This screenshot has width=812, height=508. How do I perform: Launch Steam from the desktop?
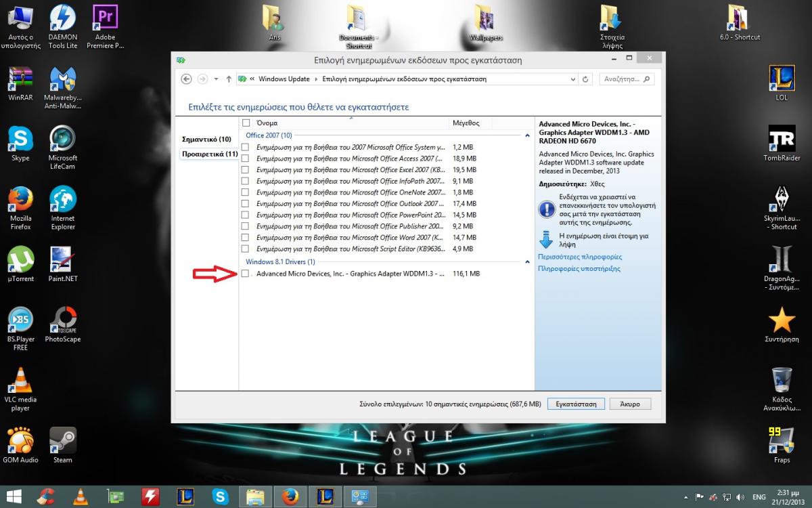click(62, 446)
